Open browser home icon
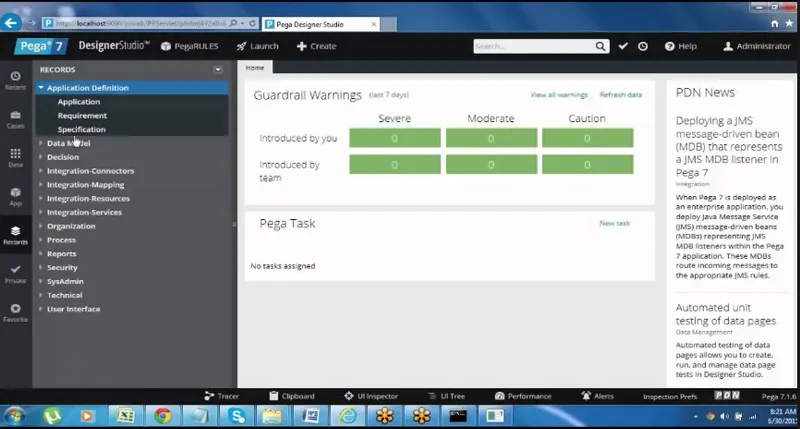 tap(774, 23)
